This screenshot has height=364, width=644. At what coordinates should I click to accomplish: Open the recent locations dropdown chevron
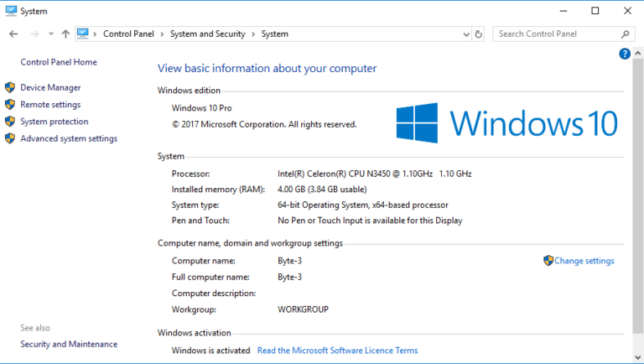tap(51, 34)
